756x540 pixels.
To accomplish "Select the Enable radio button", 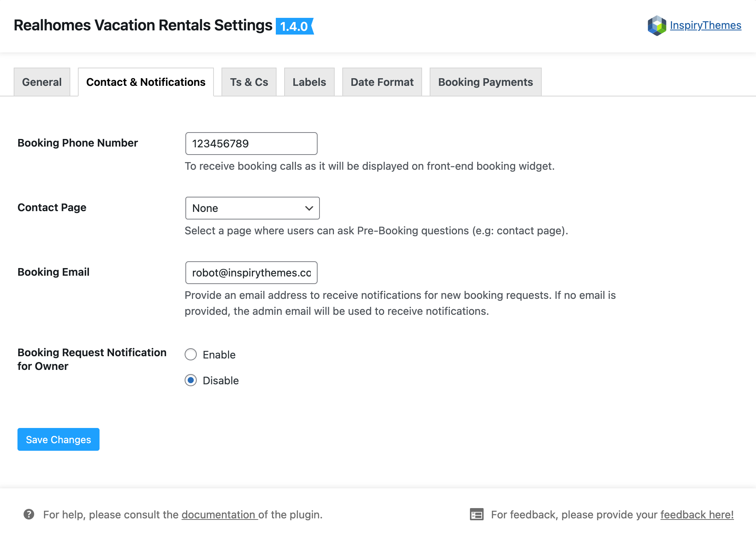I will (x=191, y=354).
